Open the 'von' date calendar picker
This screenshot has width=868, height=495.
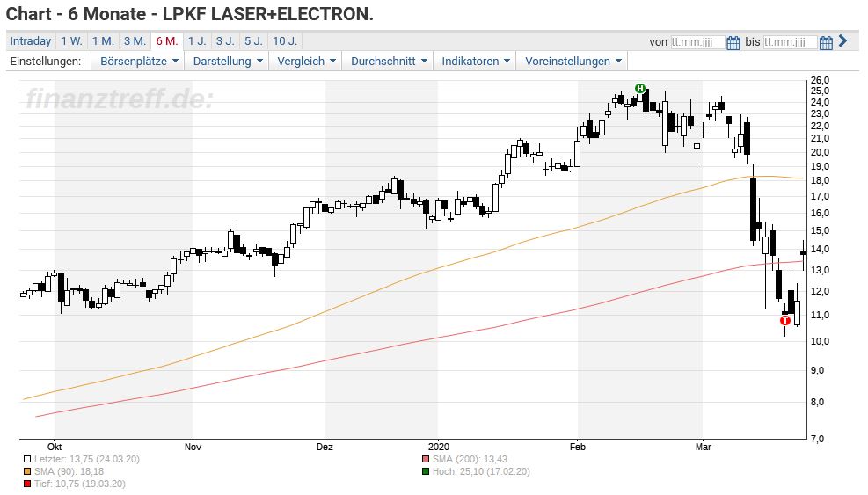733,42
